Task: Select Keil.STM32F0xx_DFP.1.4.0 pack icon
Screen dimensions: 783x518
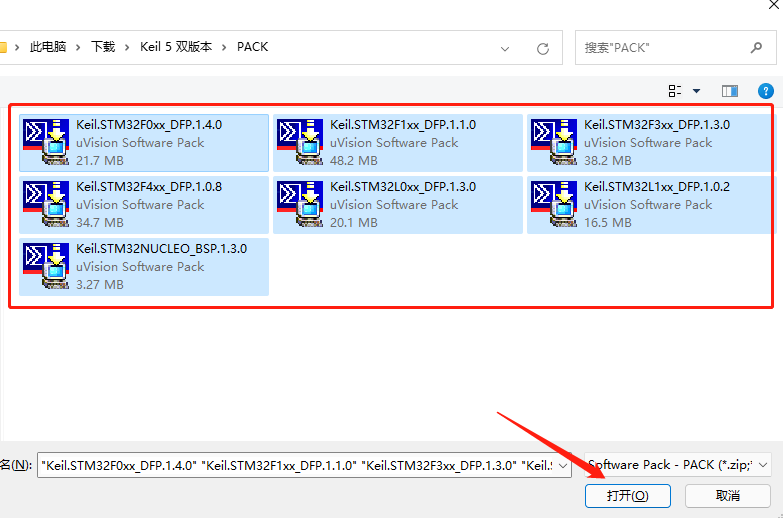Action: coord(46,142)
